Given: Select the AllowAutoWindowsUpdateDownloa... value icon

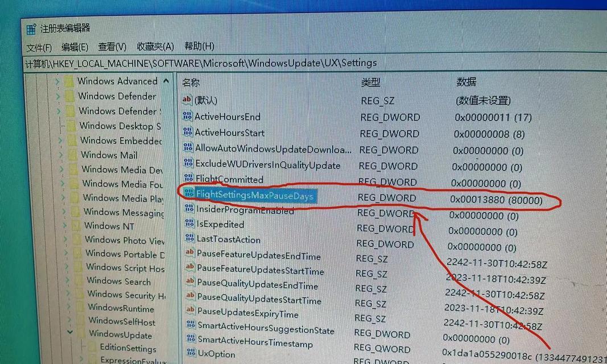Looking at the screenshot, I should [x=188, y=147].
